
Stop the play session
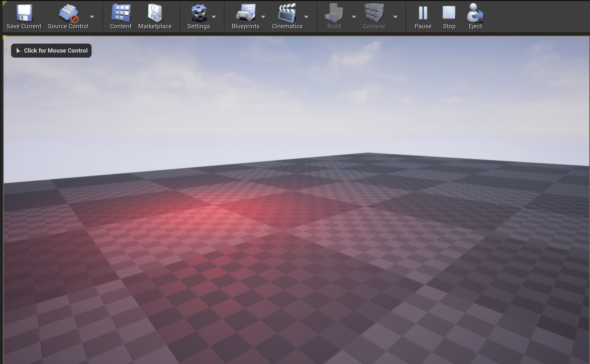(x=449, y=17)
